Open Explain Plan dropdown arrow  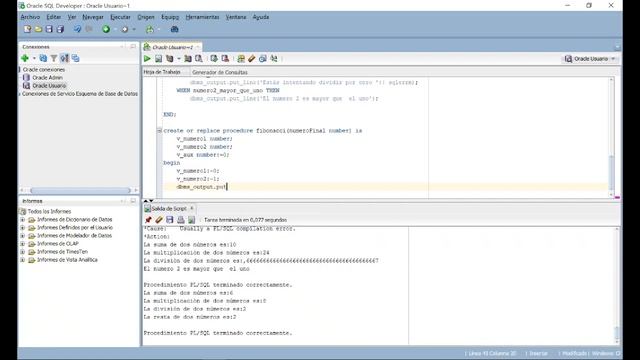178,59
